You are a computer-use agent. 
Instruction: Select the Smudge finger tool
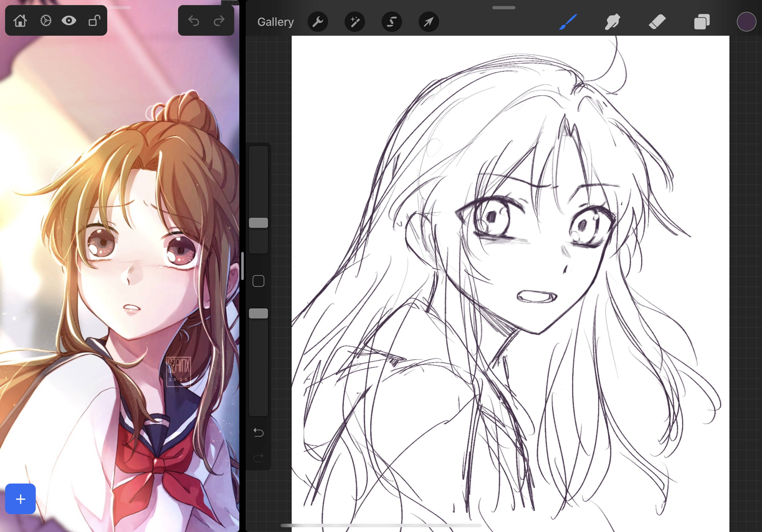click(x=613, y=22)
